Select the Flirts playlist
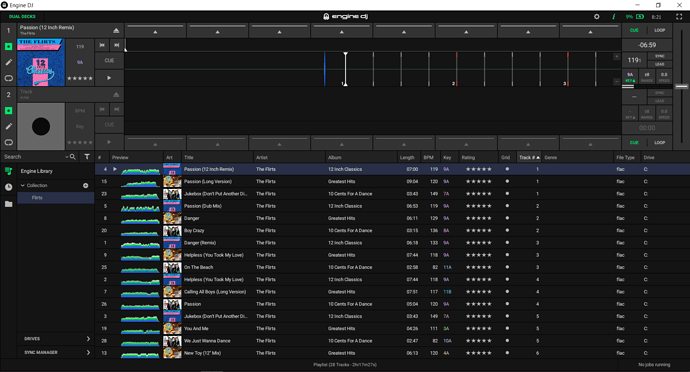 (55, 198)
